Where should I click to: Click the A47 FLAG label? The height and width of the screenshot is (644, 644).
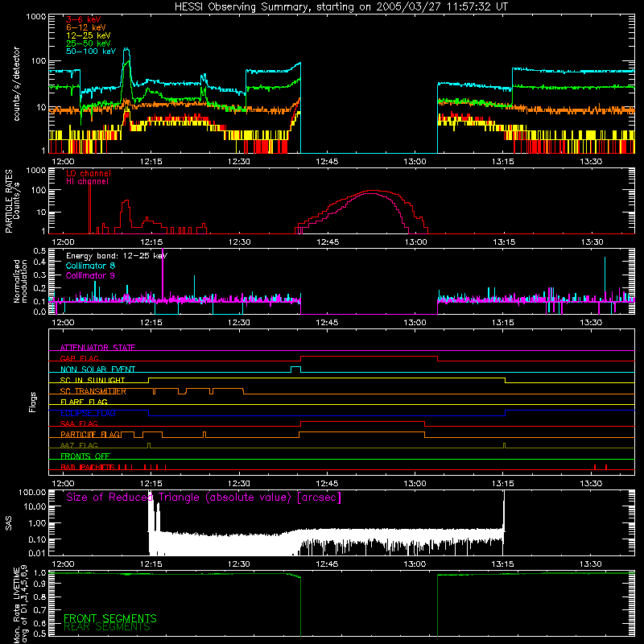79,445
